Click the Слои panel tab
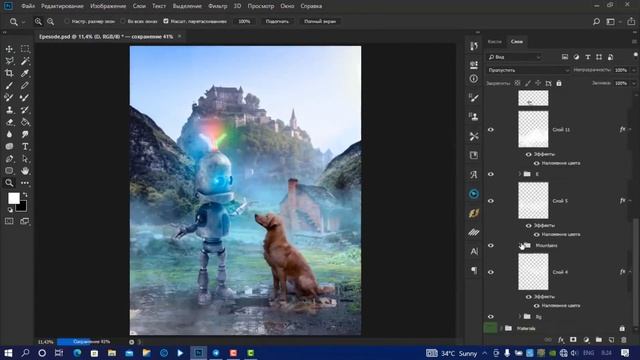The image size is (640, 360). [516, 42]
